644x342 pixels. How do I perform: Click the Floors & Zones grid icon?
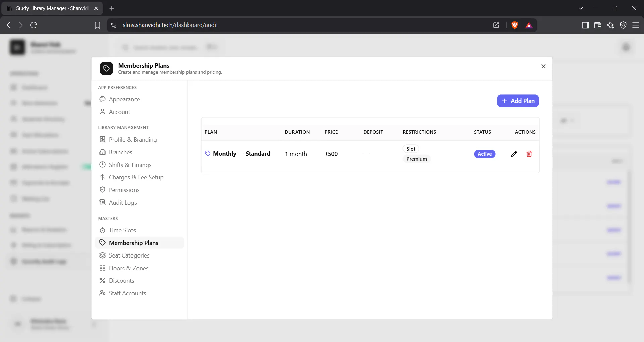point(102,268)
